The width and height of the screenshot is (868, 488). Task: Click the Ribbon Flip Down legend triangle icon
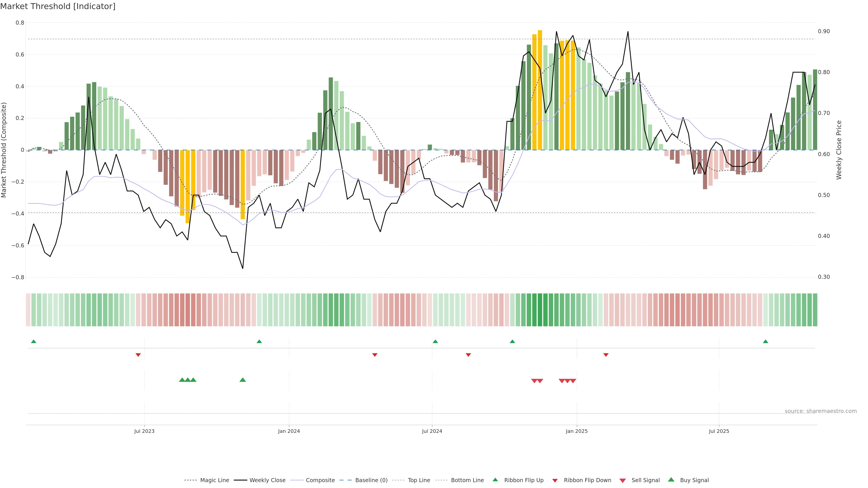point(555,480)
